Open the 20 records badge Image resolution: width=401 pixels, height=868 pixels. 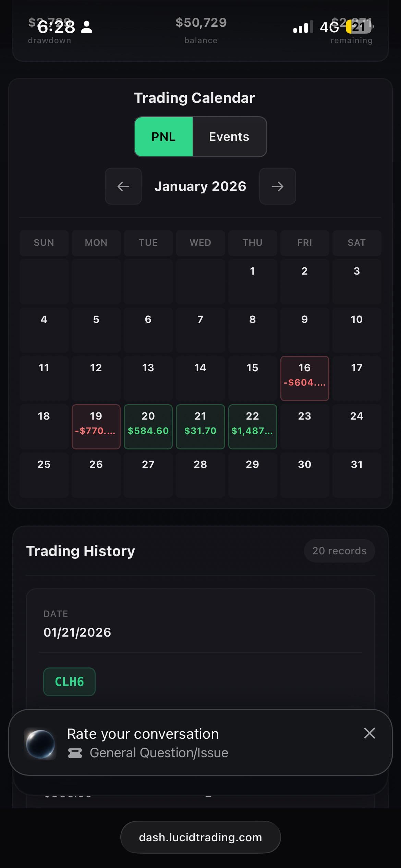[339, 551]
